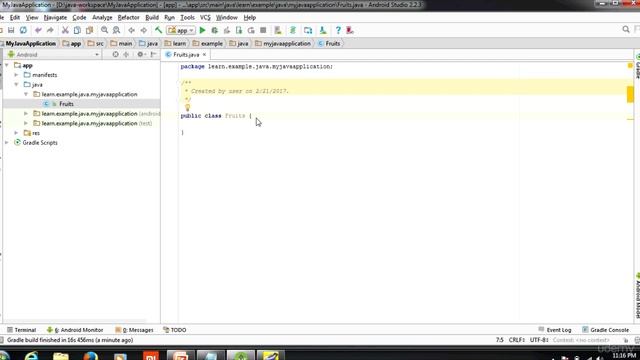The width and height of the screenshot is (640, 360).
Task: Open the Build menu
Action: click(152, 18)
